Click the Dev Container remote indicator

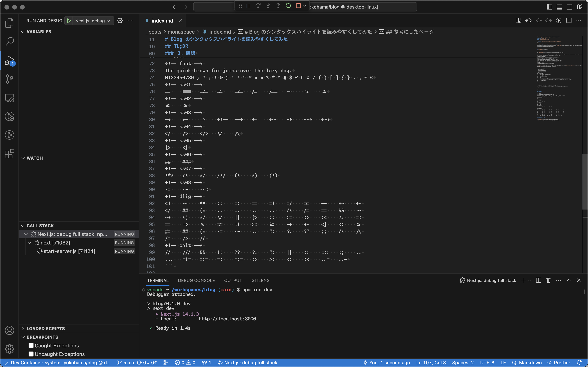(58, 363)
